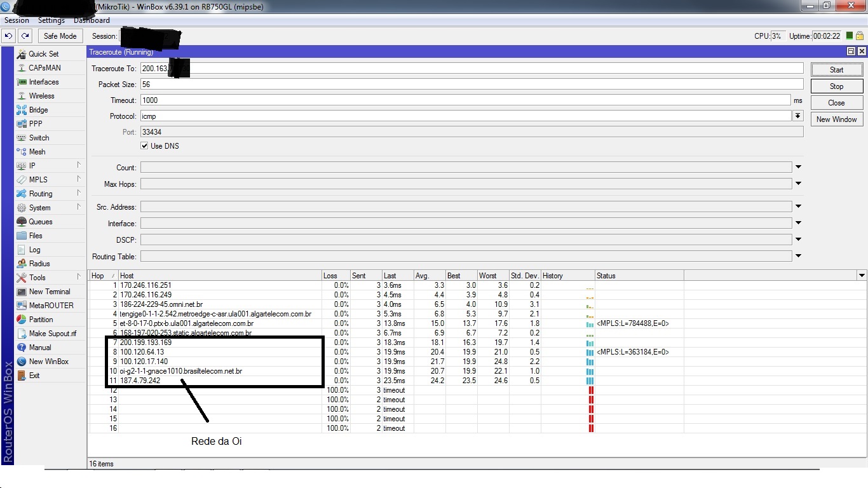Open Quick Set icon in sidebar
Viewport: 868px width, 488px height.
click(22, 54)
